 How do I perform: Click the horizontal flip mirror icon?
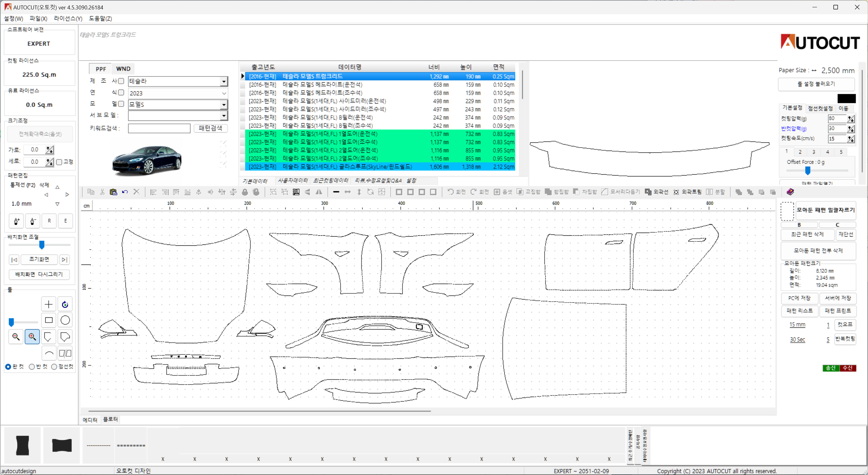(x=319, y=192)
